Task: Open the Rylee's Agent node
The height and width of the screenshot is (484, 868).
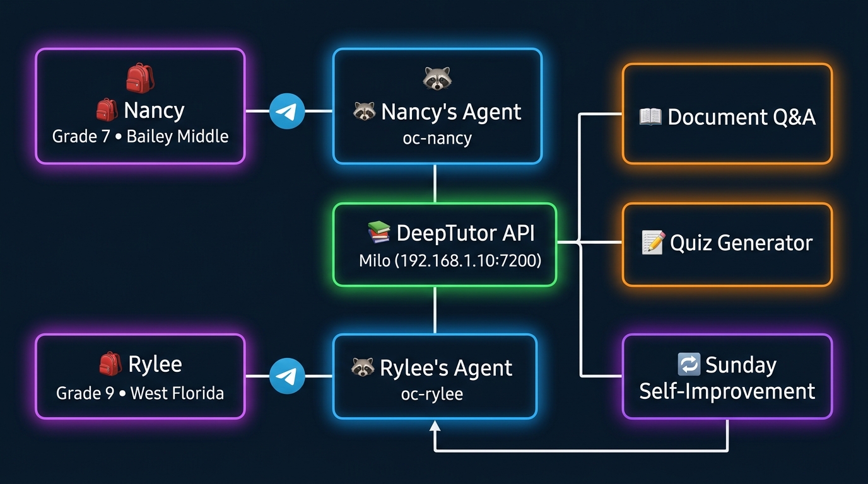Action: tap(435, 376)
